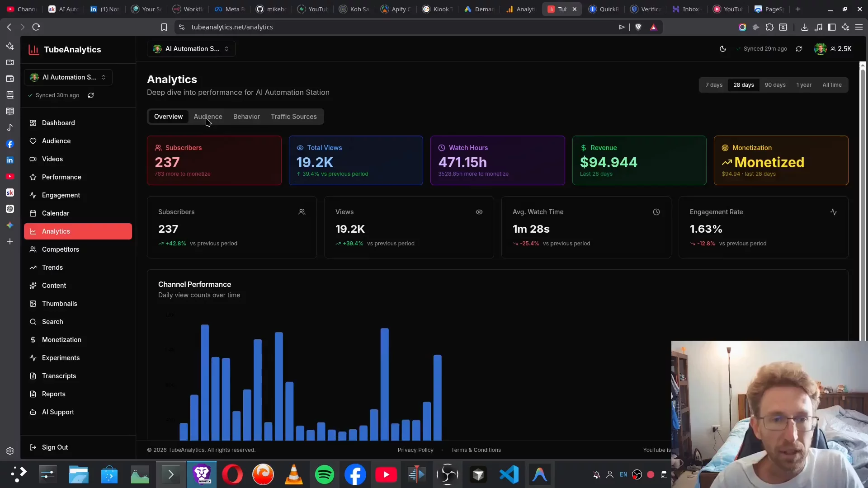Screen dimensions: 868x488
Task: Open the browser three-dot menu
Action: tap(859, 27)
